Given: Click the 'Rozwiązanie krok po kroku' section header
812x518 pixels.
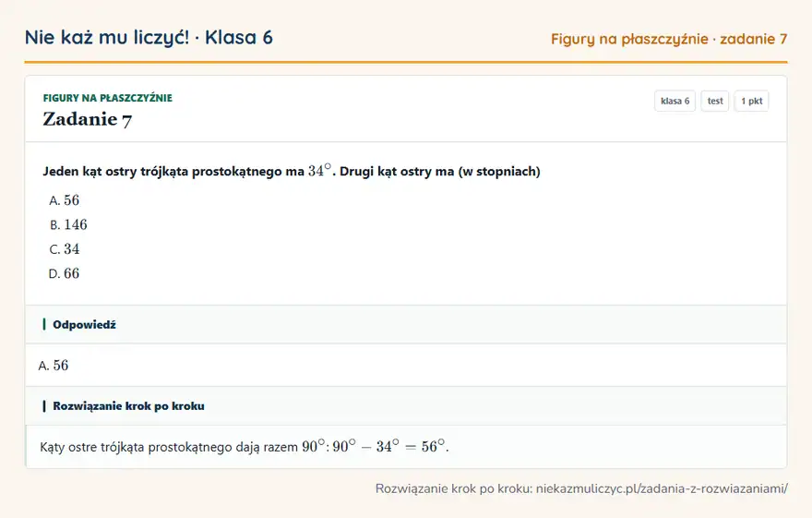Looking at the screenshot, I should click(406, 405).
